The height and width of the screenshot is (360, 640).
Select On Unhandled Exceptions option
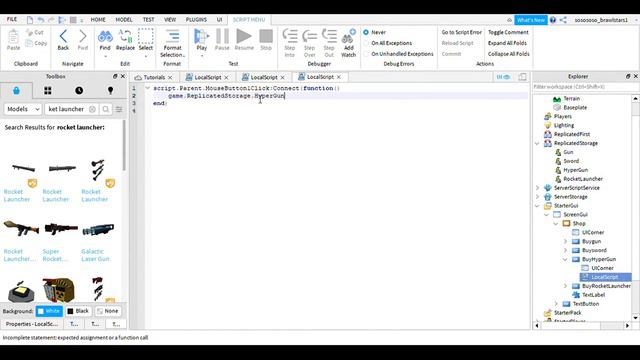[366, 54]
